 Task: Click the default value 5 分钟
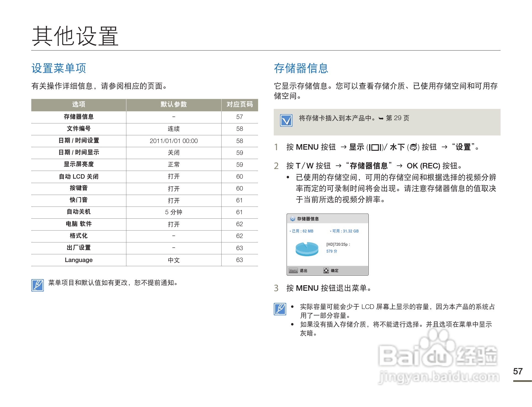click(x=174, y=212)
